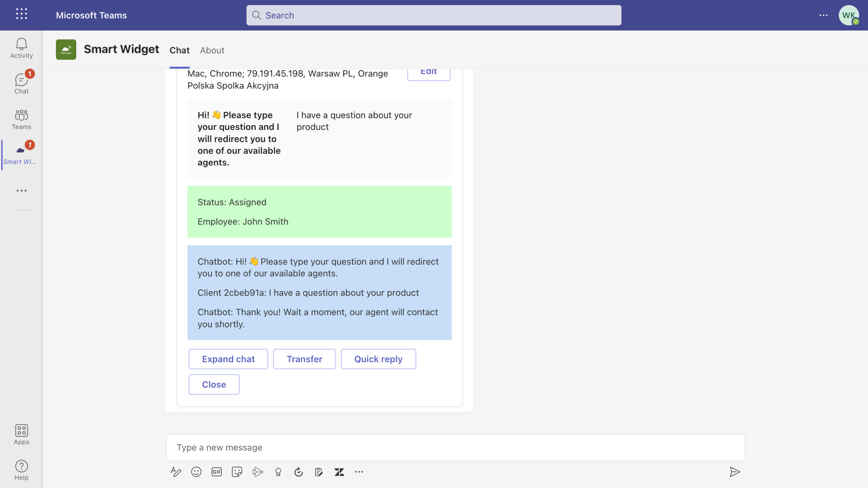Open the WK profile avatar
This screenshot has height=488, width=868.
click(848, 15)
